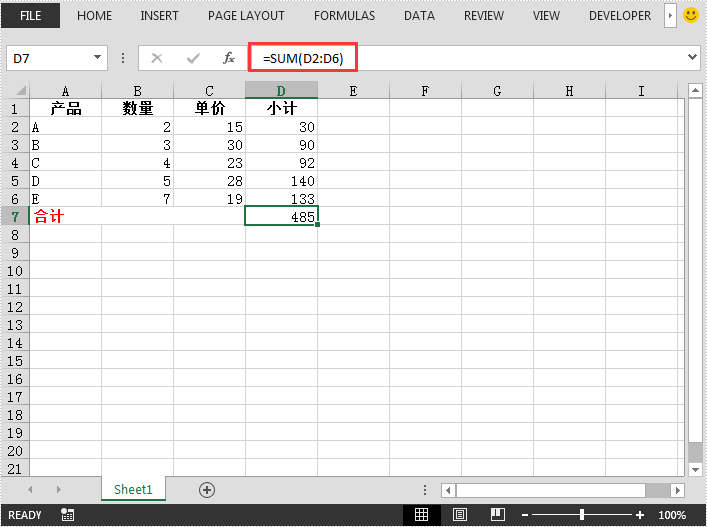707x527 pixels.
Task: Click the next sheet navigation arrow
Action: coord(59,489)
